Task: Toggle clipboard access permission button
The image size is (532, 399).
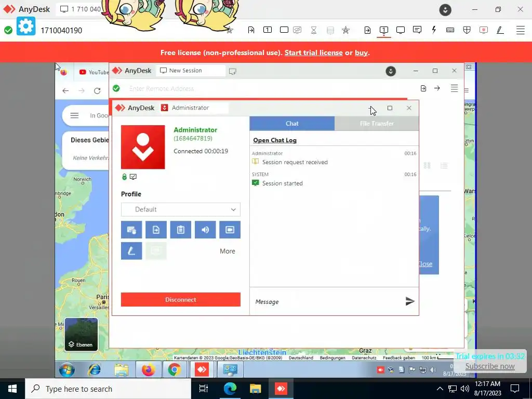Action: (x=180, y=230)
